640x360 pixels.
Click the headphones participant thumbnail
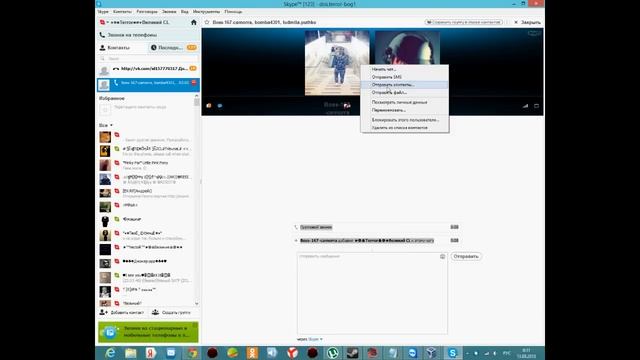(407, 48)
